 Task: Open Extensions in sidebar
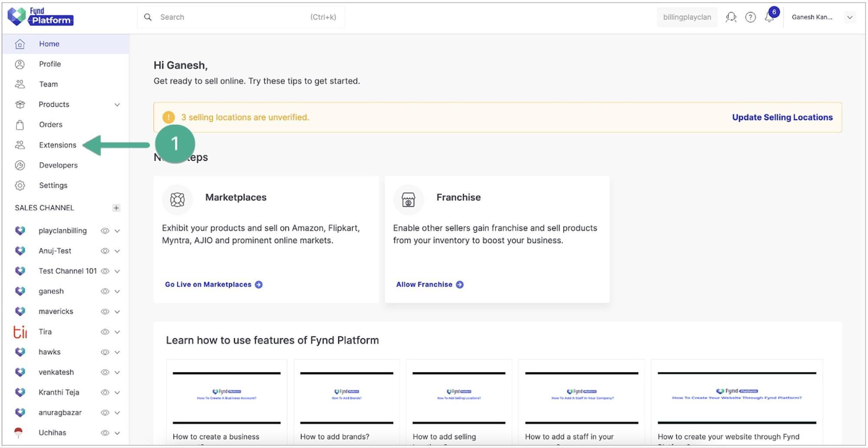[57, 145]
